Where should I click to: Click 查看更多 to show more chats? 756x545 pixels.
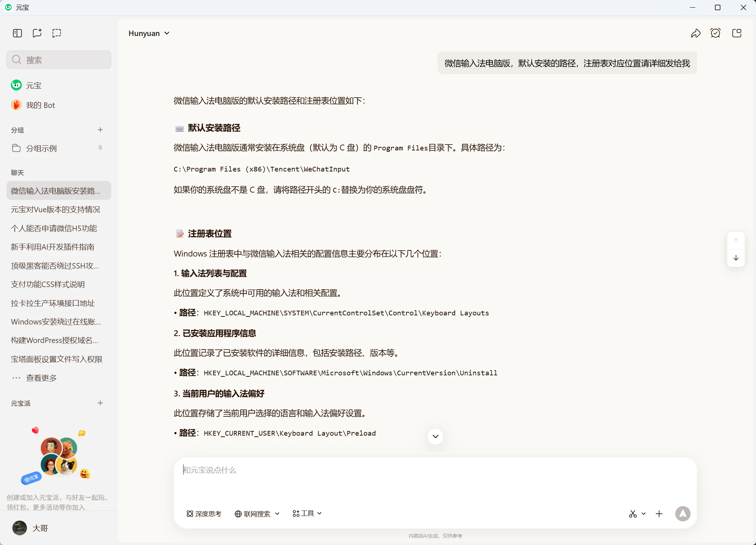41,378
